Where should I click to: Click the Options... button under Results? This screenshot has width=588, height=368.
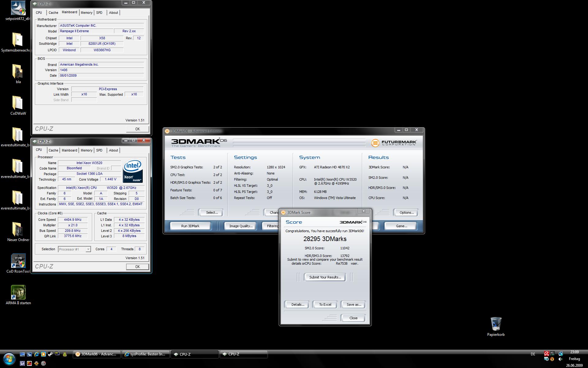[x=406, y=213]
